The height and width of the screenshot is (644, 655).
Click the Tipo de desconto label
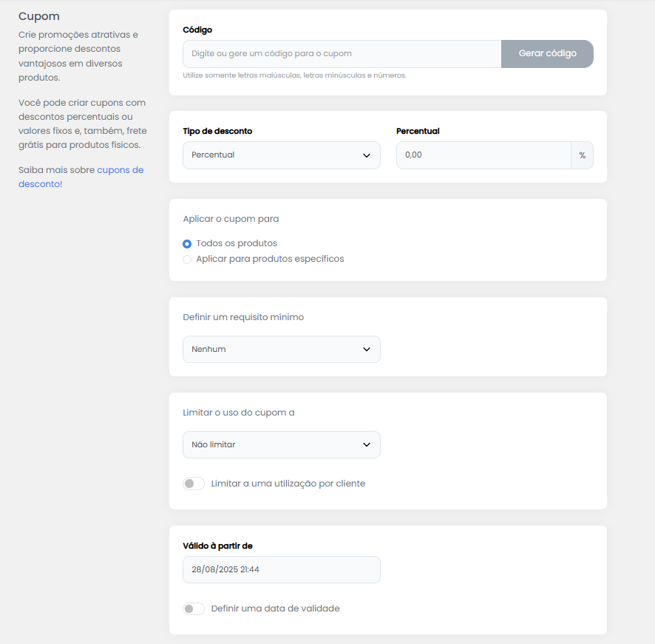tap(217, 131)
